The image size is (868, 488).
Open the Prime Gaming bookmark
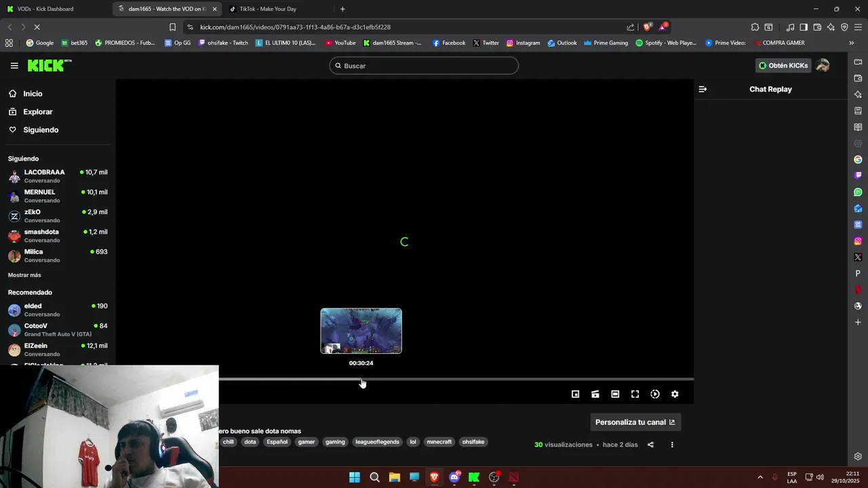[606, 43]
